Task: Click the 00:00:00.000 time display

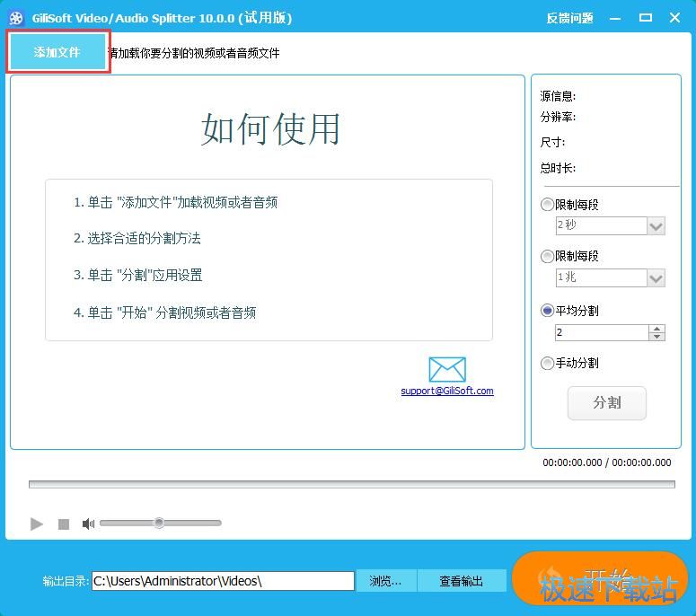Action: pos(607,462)
